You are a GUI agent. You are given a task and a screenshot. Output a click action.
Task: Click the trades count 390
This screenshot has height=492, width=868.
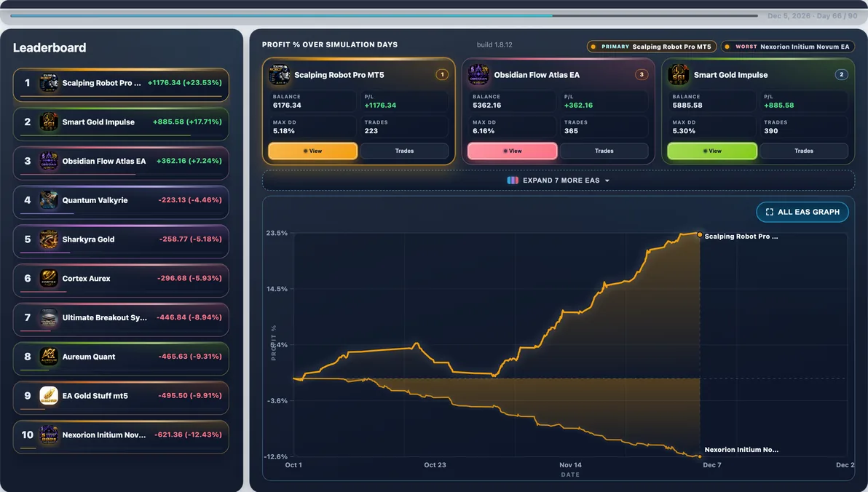click(770, 131)
